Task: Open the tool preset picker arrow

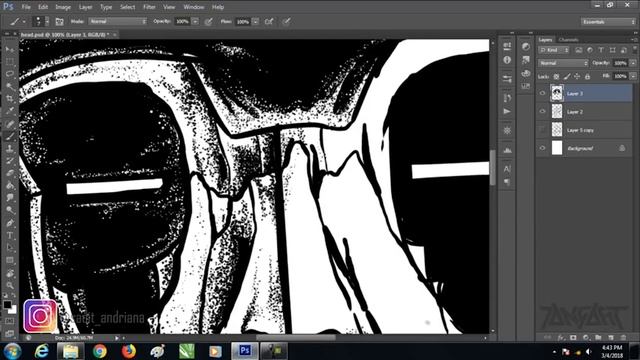Action: coord(24,22)
